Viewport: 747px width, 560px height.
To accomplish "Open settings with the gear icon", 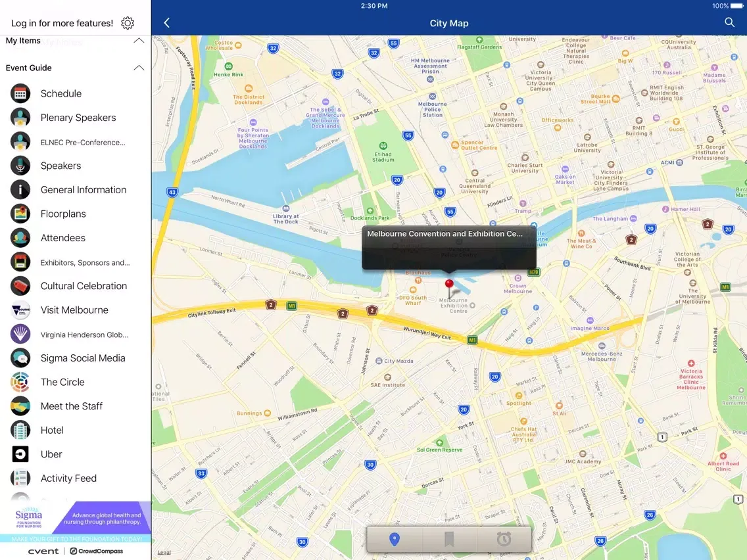I will pyautogui.click(x=127, y=23).
